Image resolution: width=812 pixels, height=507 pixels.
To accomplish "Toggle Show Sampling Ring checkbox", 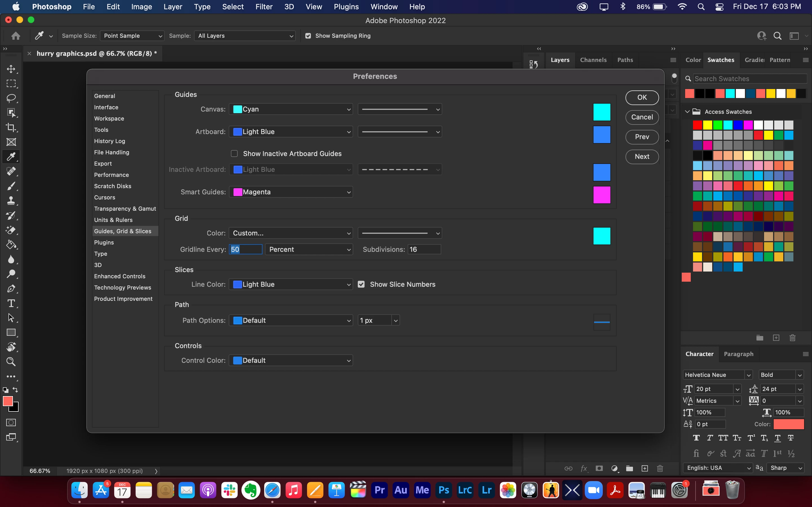I will click(x=308, y=36).
